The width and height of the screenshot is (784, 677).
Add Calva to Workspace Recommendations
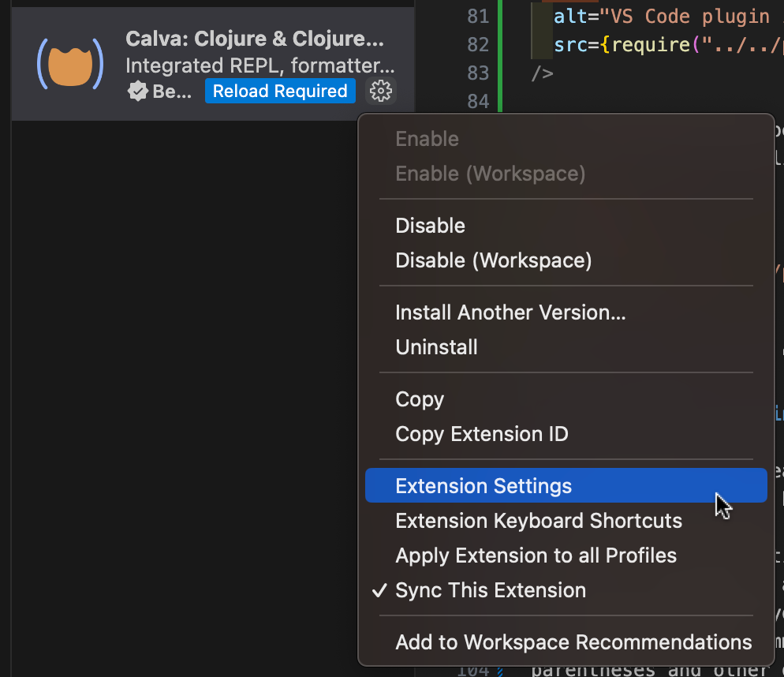pyautogui.click(x=573, y=641)
